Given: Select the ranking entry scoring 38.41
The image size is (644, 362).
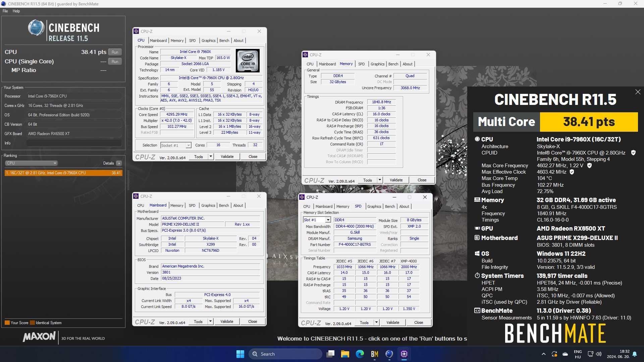Looking at the screenshot, I should (x=63, y=173).
